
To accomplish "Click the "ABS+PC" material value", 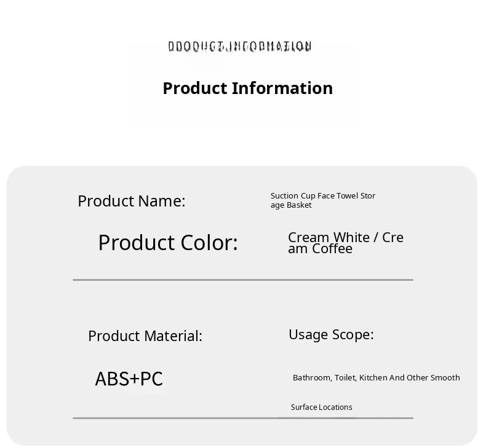I will tap(129, 379).
